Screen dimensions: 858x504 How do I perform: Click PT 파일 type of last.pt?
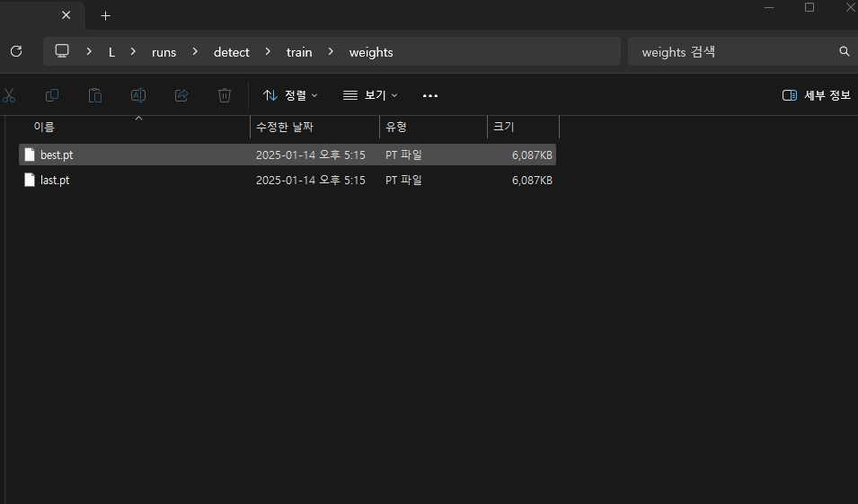point(403,180)
